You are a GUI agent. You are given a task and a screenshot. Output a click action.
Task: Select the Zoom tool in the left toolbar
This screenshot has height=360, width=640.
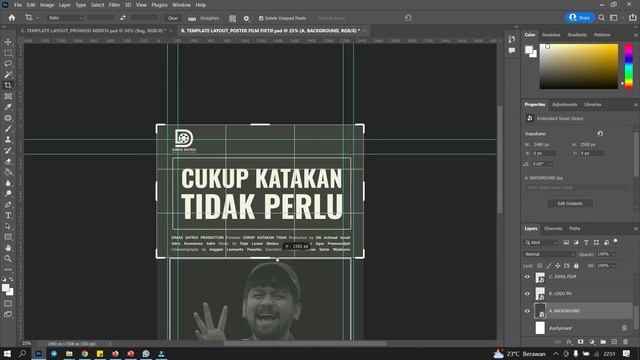[8, 258]
